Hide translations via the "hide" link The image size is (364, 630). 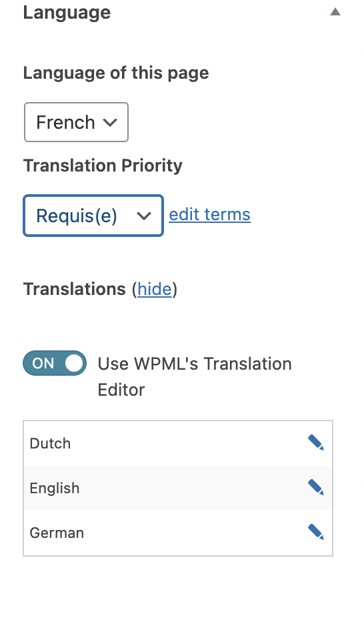[155, 289]
